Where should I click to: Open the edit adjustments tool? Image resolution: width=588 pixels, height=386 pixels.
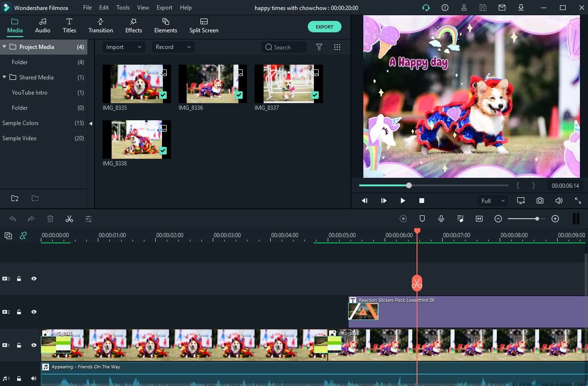[88, 219]
